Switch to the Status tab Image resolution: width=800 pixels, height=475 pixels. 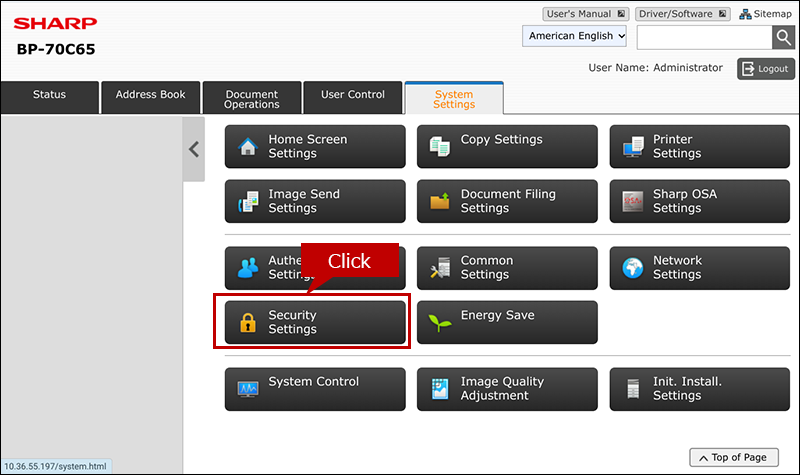click(49, 97)
